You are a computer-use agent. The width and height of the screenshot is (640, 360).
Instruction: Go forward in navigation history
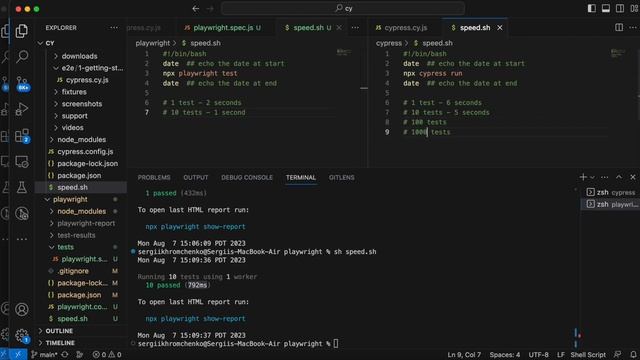(210, 9)
